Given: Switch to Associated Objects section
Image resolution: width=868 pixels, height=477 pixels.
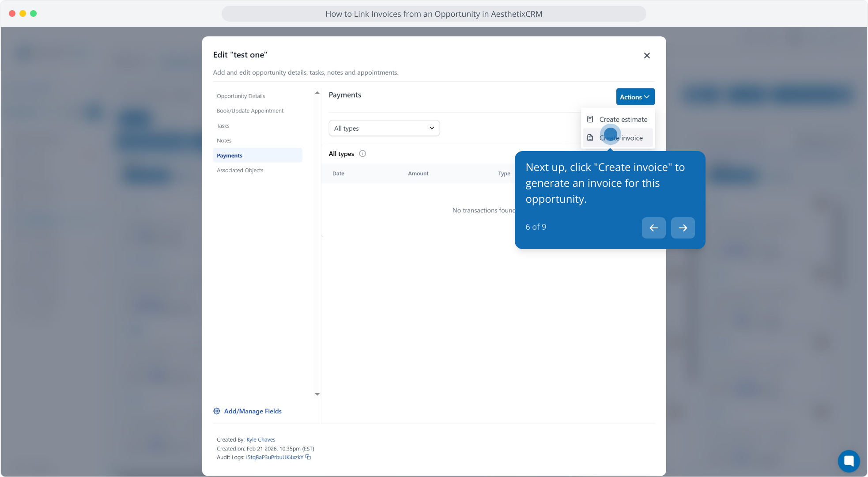Looking at the screenshot, I should (x=240, y=170).
